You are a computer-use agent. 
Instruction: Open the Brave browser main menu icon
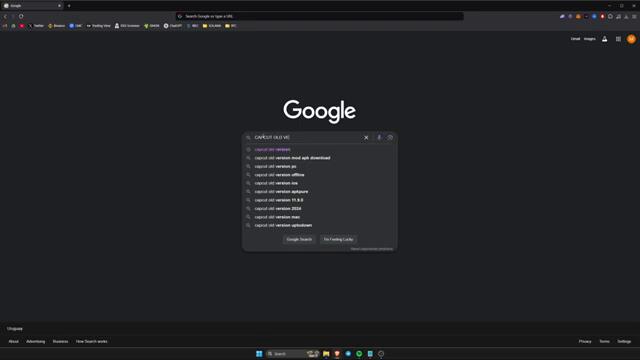pyautogui.click(x=634, y=16)
